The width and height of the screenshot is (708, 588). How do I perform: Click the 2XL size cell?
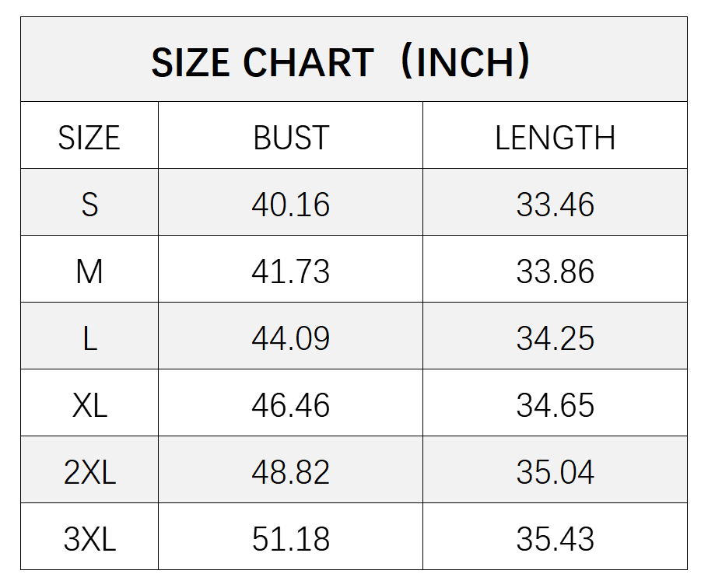89,472
